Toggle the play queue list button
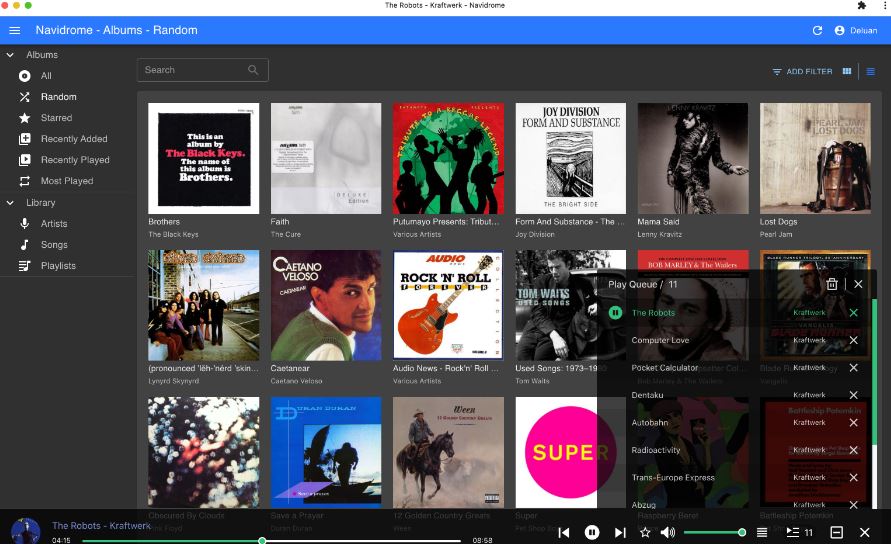 [x=799, y=533]
